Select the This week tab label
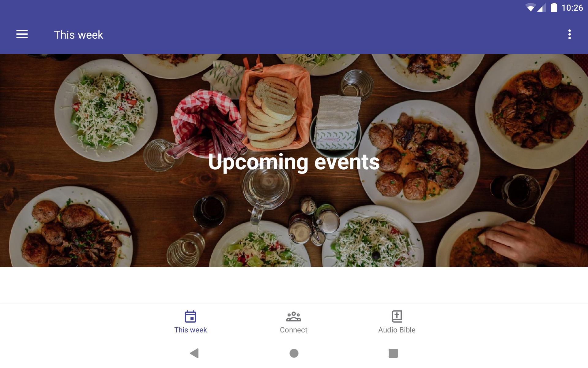The width and height of the screenshot is (588, 368). click(190, 330)
